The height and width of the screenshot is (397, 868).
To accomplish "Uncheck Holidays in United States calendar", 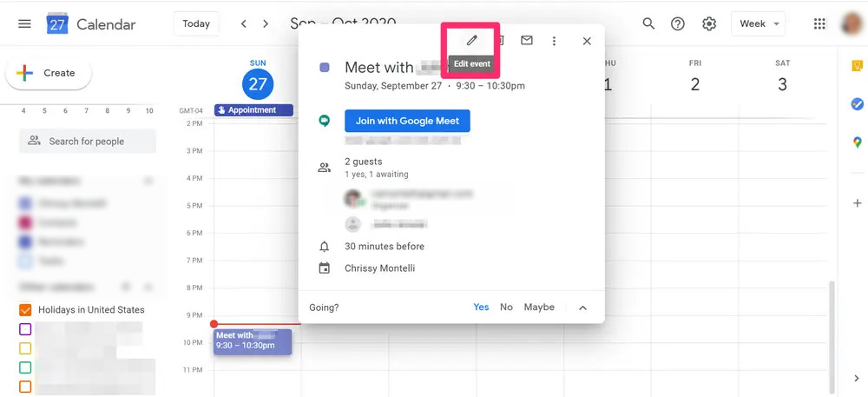I will 25,309.
